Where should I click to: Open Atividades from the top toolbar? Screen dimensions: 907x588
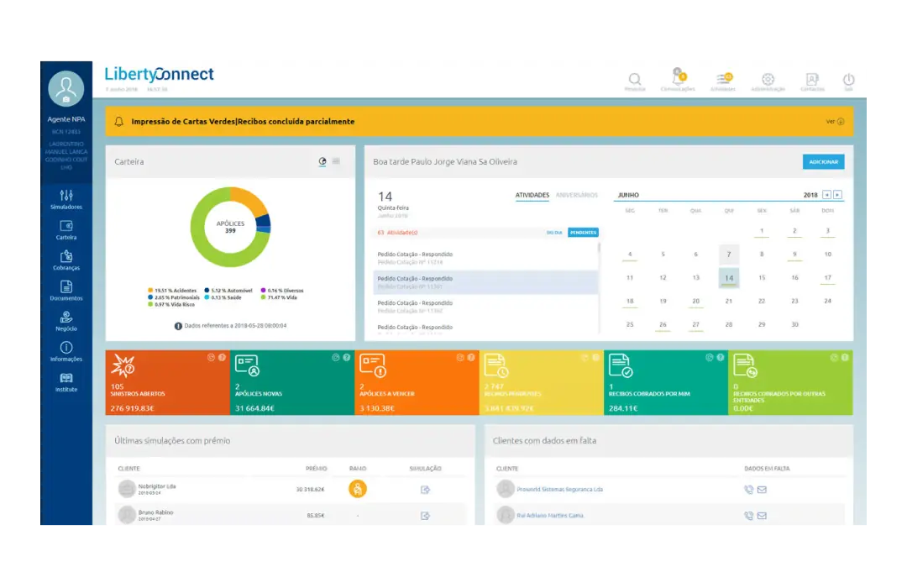coord(723,78)
